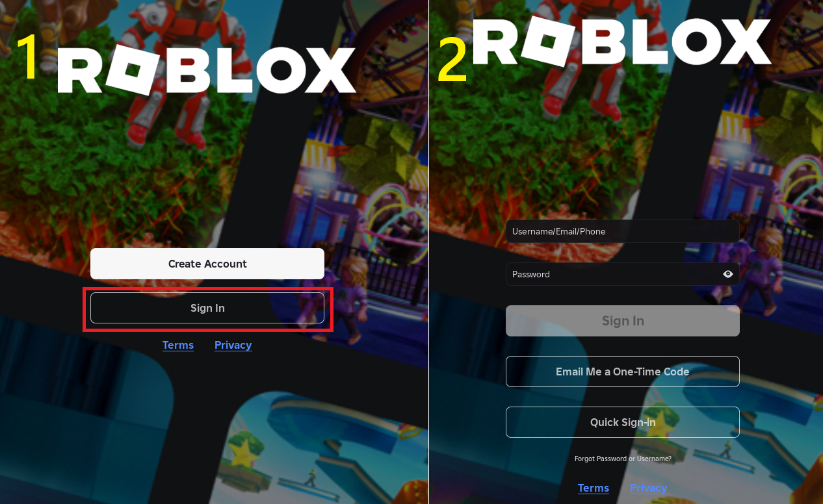Toggle password visibility eye icon
The width and height of the screenshot is (823, 504).
[x=728, y=274]
